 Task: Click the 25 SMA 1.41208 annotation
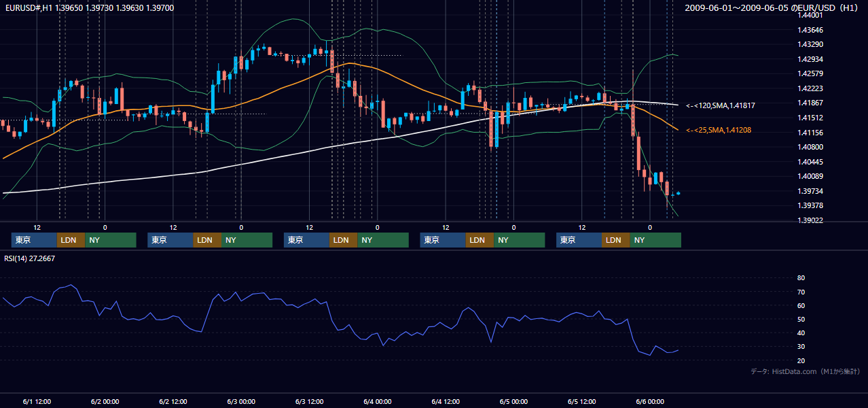point(719,130)
